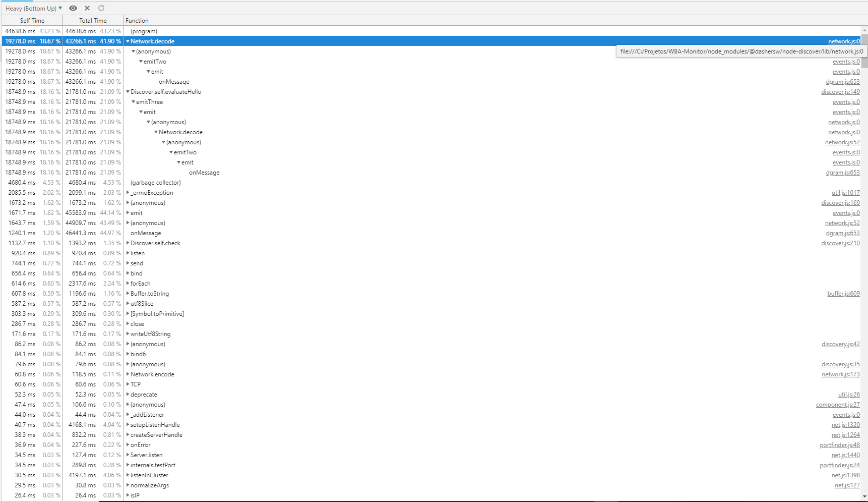Exclude selected function X icon

click(x=87, y=8)
